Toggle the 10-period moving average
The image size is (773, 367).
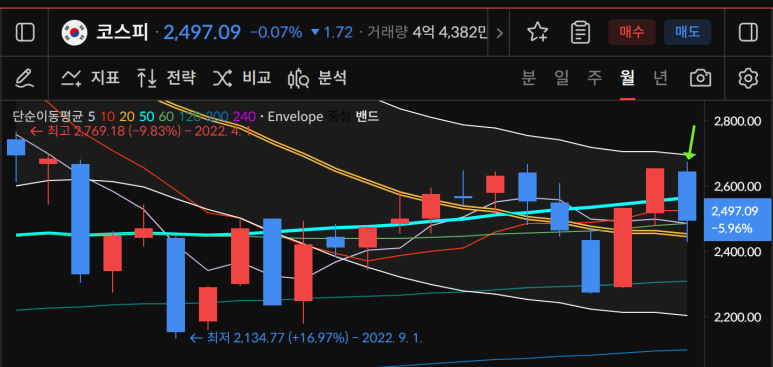tap(106, 117)
